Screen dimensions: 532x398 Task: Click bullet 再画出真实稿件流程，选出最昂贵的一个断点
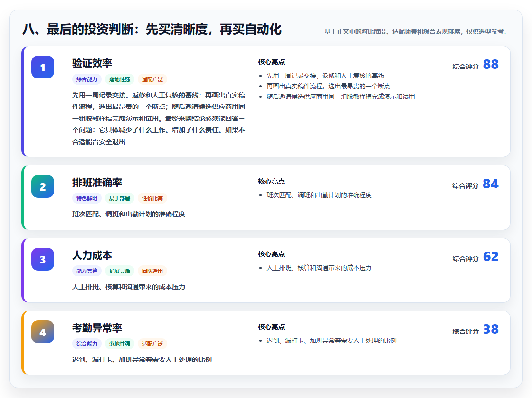(328, 86)
